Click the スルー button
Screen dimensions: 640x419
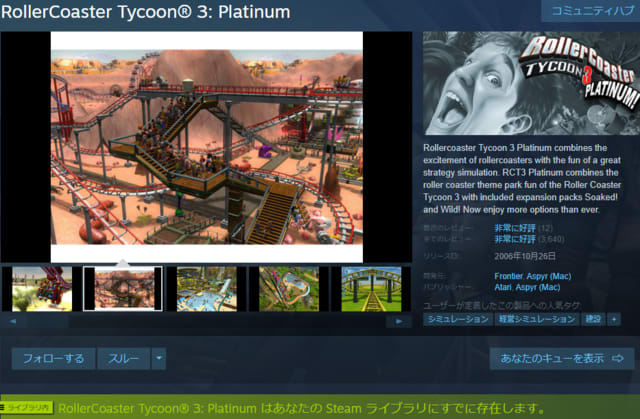tap(124, 359)
